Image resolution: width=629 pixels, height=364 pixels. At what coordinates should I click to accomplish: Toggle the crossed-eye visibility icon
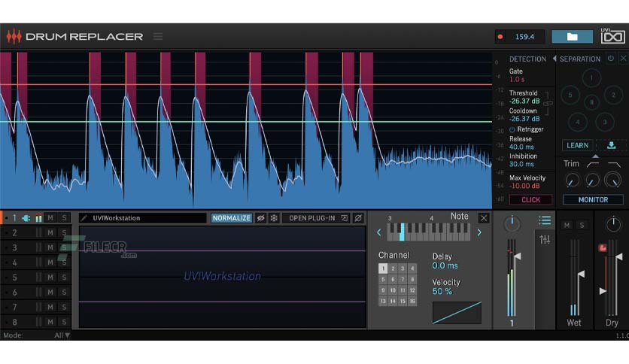[x=261, y=218]
